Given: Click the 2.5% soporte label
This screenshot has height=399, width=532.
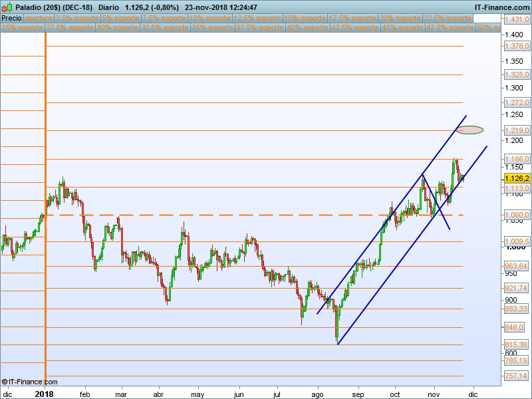Looking at the screenshot, I should click(x=76, y=18).
